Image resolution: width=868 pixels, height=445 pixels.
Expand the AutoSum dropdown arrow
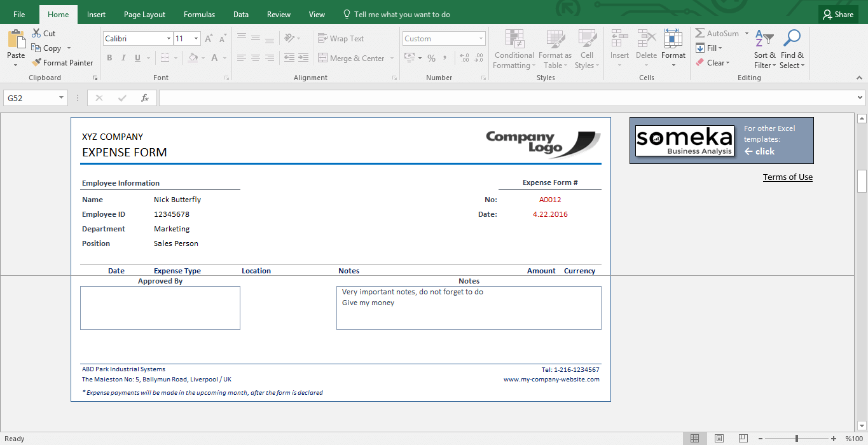coord(746,33)
